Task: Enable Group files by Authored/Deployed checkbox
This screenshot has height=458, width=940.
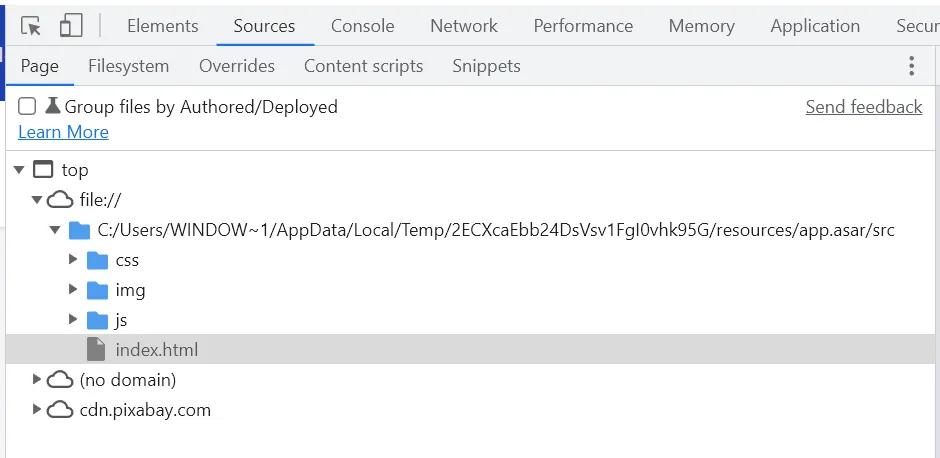Action: click(27, 107)
